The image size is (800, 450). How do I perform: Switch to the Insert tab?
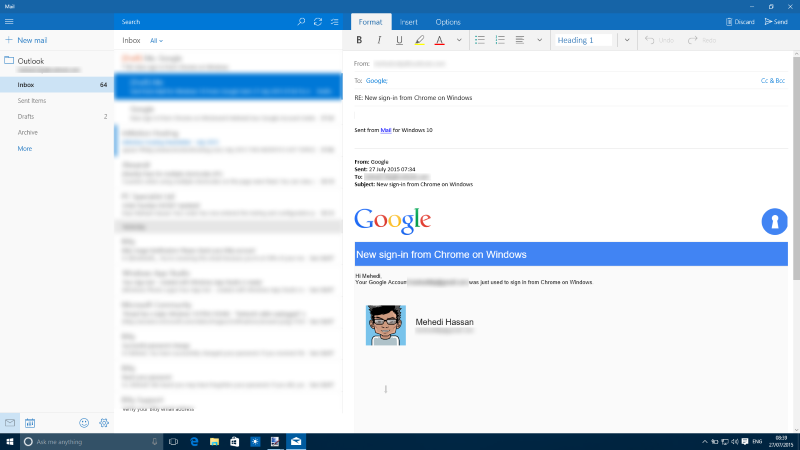(x=409, y=22)
